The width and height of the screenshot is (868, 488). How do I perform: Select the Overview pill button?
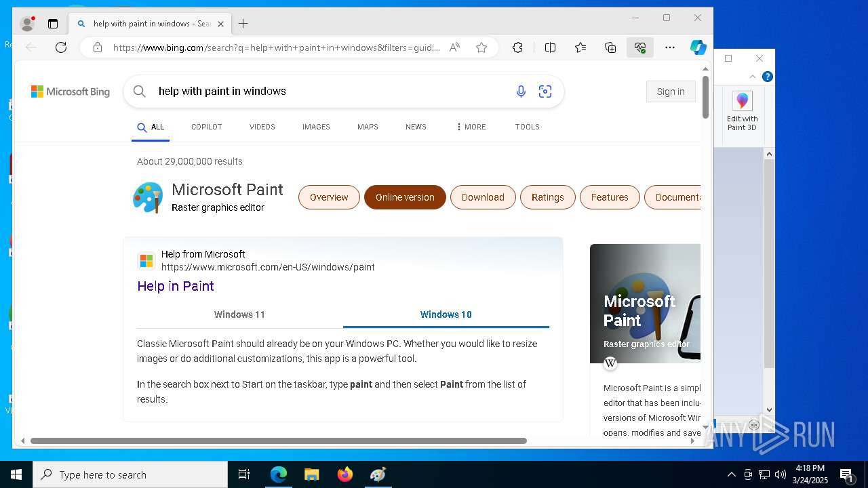point(329,197)
